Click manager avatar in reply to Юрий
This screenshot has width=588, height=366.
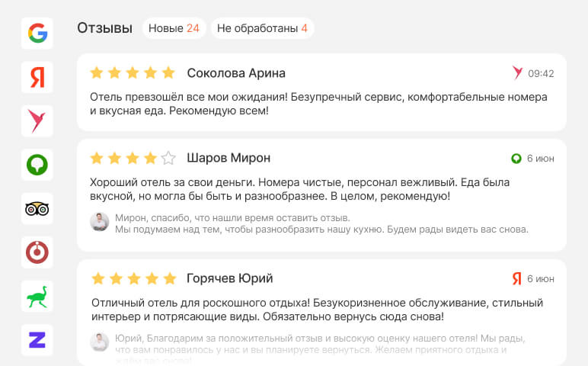[100, 342]
